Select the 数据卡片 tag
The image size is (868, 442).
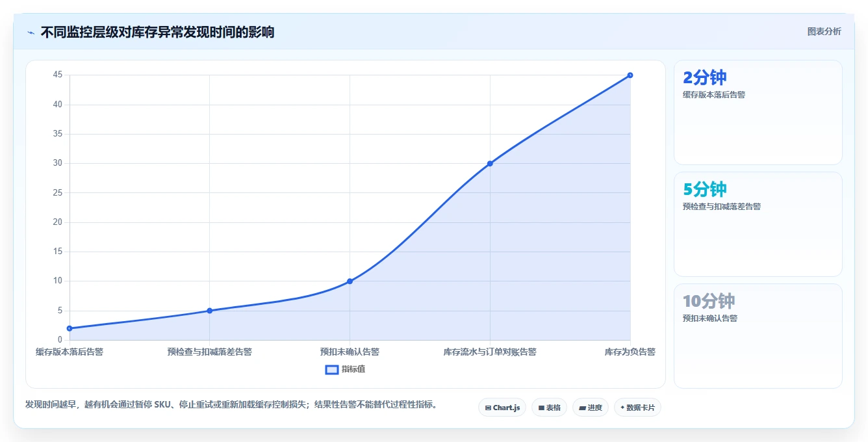pos(637,408)
